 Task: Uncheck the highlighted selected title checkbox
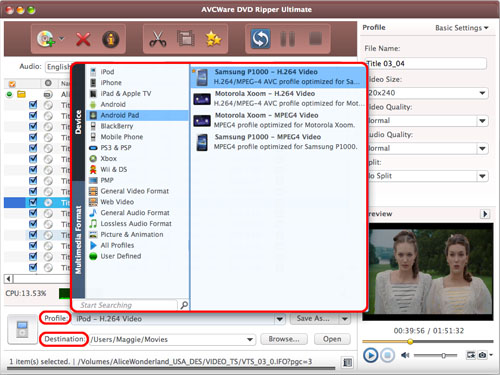[33, 202]
